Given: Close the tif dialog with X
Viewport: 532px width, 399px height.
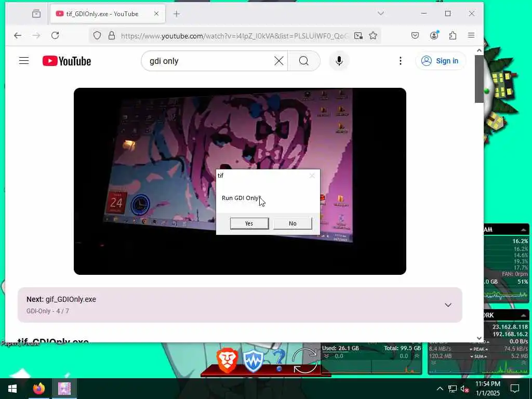Looking at the screenshot, I should [312, 176].
